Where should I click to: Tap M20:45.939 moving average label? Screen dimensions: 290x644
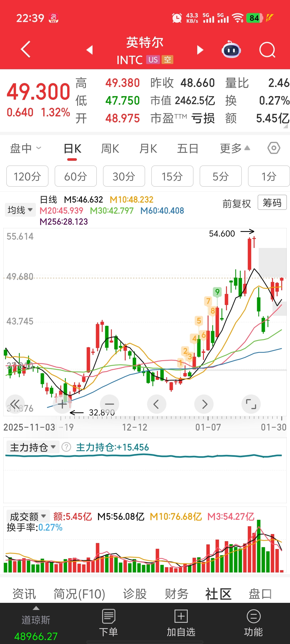(61, 210)
